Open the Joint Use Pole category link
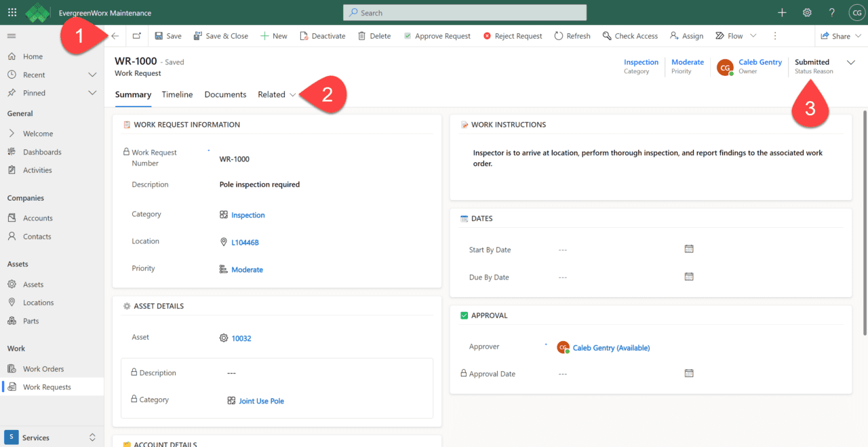868x447 pixels. (261, 401)
